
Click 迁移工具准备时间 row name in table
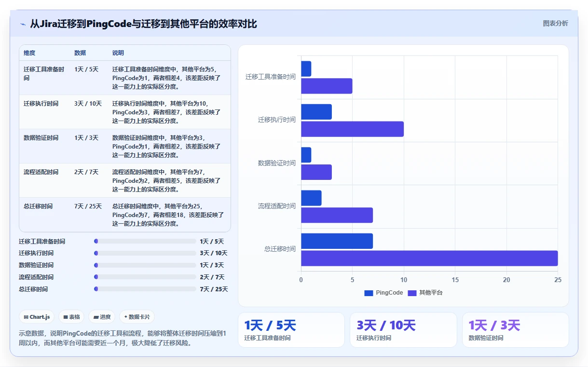click(x=44, y=73)
